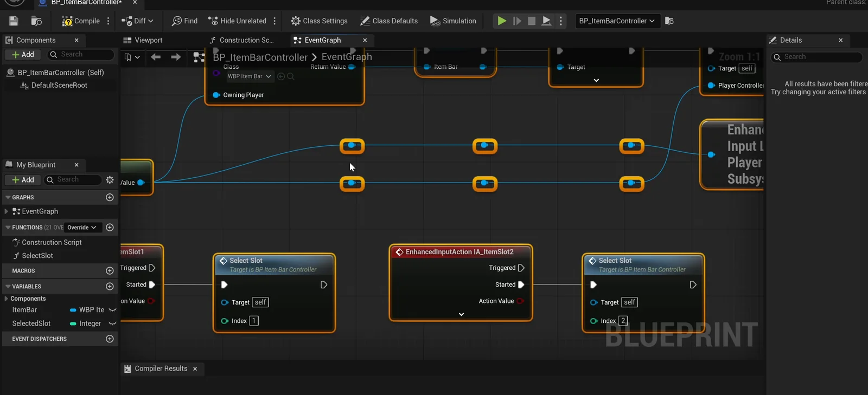
Task: Select the SelectSlot function
Action: (37, 256)
